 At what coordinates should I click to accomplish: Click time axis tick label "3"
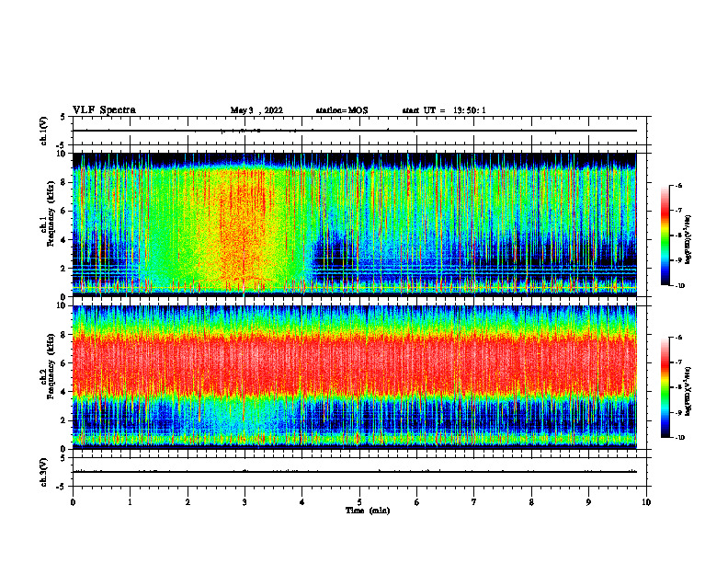[x=245, y=502]
